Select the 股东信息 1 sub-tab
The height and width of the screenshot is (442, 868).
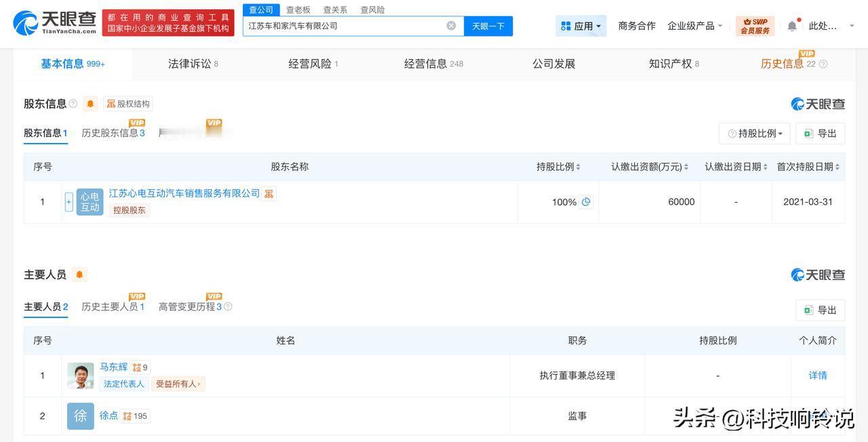(45, 133)
